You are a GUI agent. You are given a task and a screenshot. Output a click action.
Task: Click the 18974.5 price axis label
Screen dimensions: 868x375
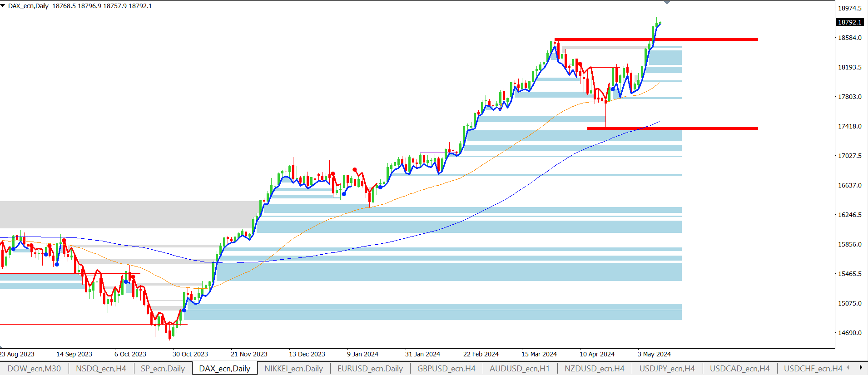point(850,8)
